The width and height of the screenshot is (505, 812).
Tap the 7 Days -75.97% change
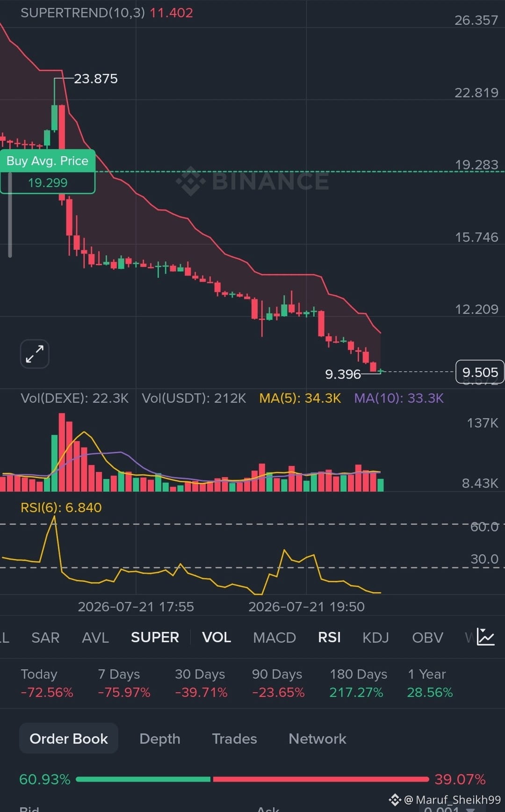[124, 683]
